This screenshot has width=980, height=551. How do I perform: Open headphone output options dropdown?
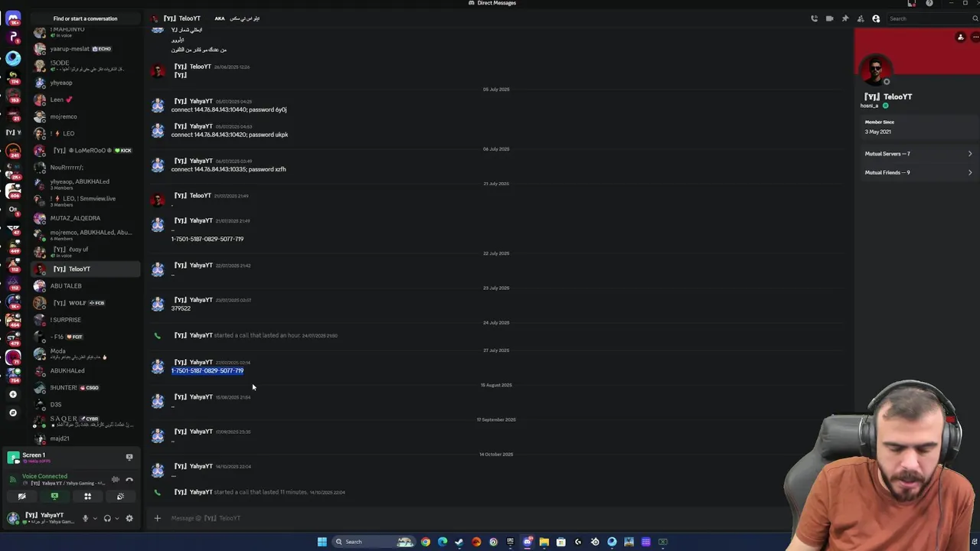point(117,518)
